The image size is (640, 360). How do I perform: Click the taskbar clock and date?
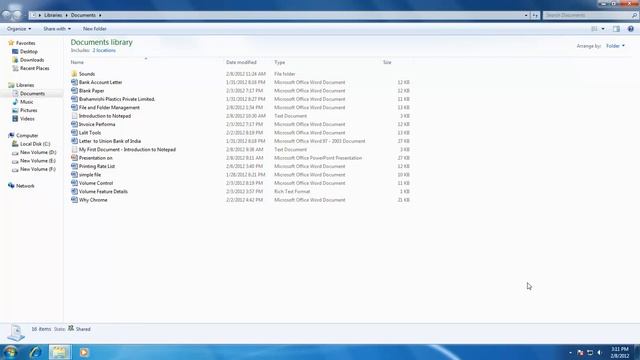tap(620, 352)
